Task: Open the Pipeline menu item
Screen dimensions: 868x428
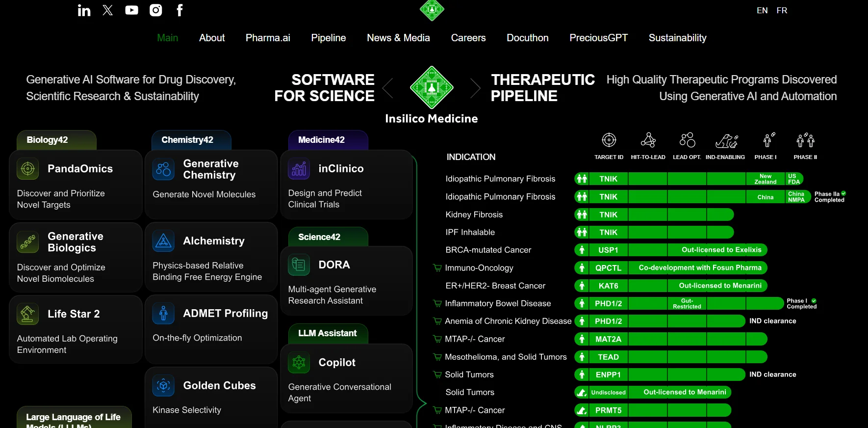Action: click(x=329, y=38)
